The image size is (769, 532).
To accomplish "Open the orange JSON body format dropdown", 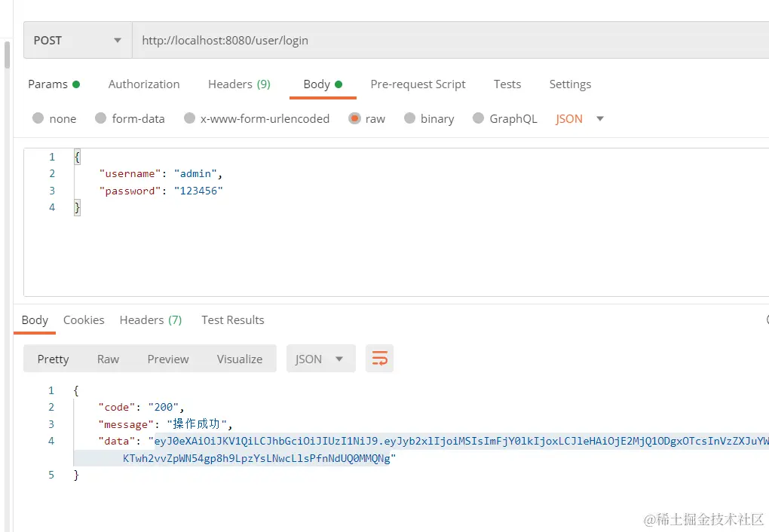I will 579,118.
